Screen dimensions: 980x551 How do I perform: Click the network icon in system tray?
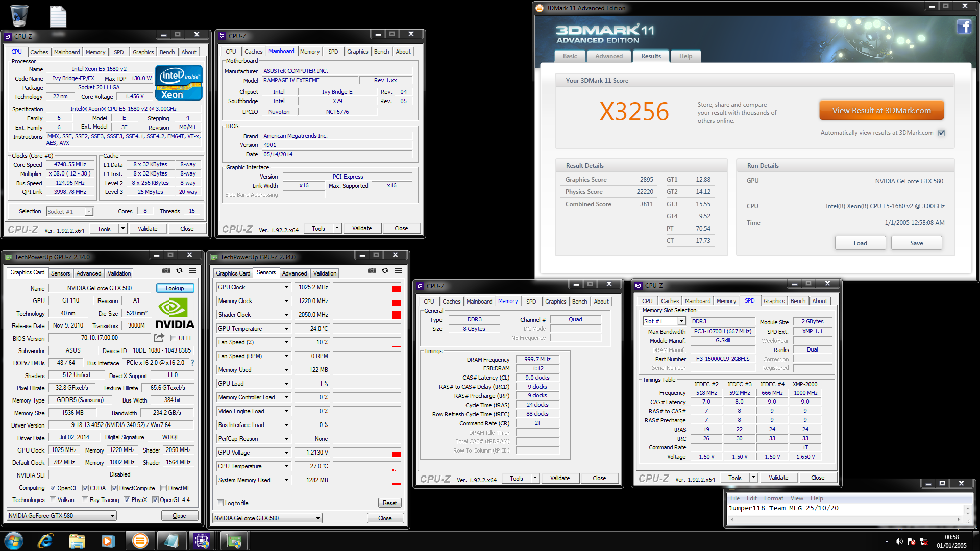coord(924,541)
